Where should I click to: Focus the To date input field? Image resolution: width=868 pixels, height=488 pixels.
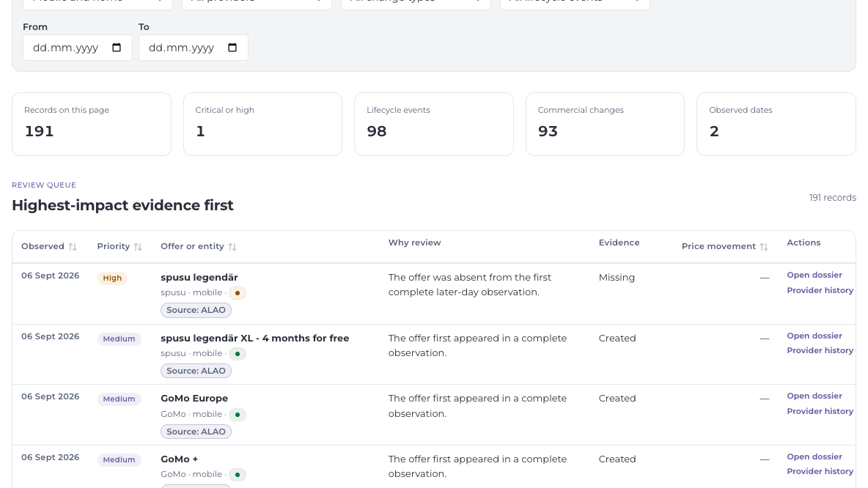[x=194, y=48]
